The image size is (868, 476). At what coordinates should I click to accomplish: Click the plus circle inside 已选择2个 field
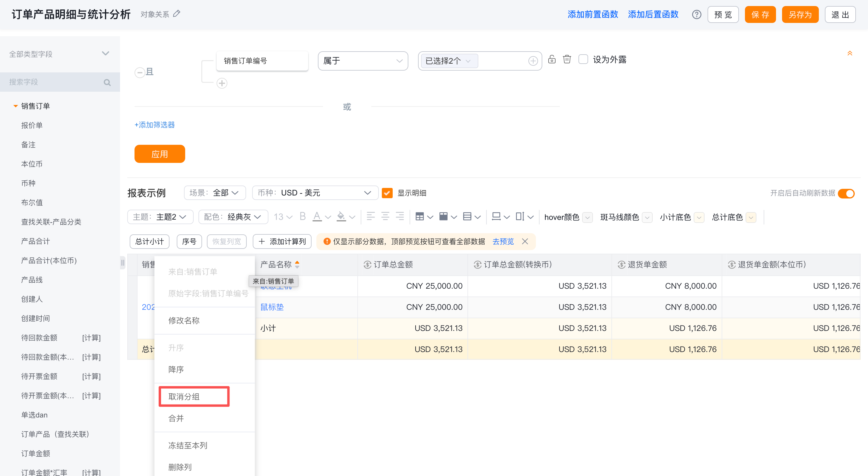coord(533,61)
